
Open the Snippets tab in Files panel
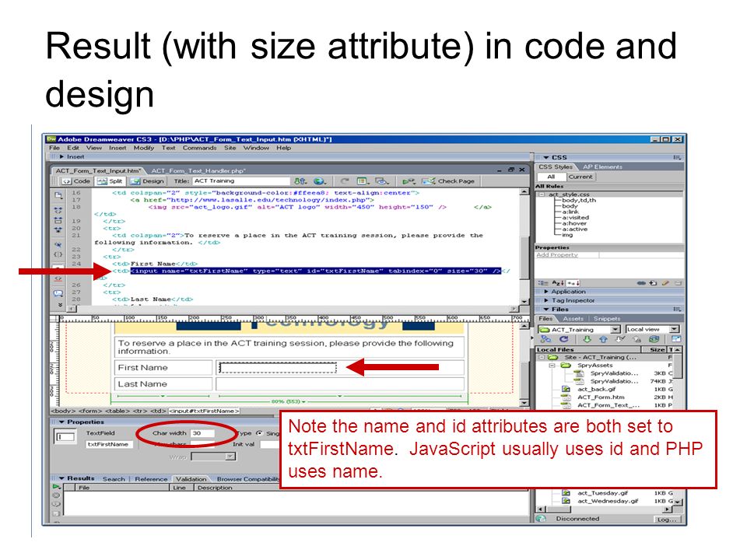(607, 319)
